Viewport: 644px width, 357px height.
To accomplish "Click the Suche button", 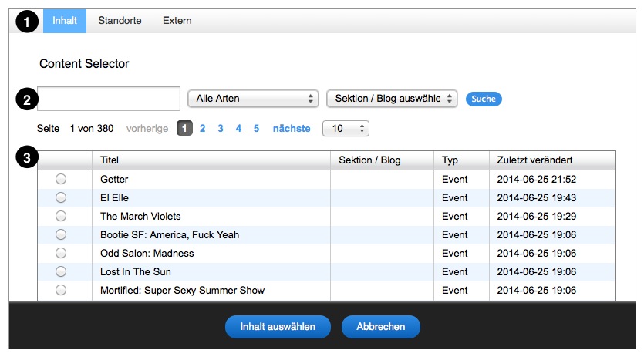I will [484, 99].
